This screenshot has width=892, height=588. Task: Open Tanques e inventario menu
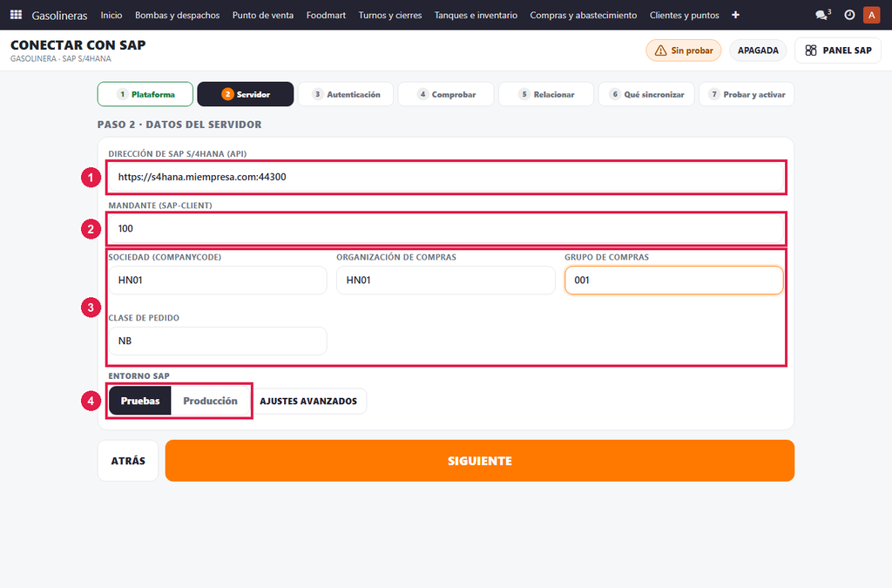coord(476,15)
